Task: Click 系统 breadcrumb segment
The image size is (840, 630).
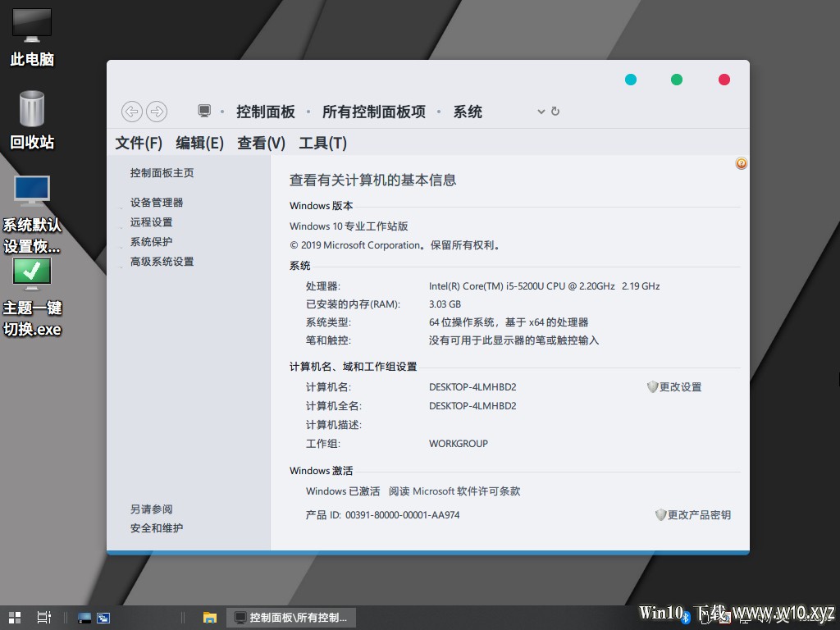Action: [468, 112]
